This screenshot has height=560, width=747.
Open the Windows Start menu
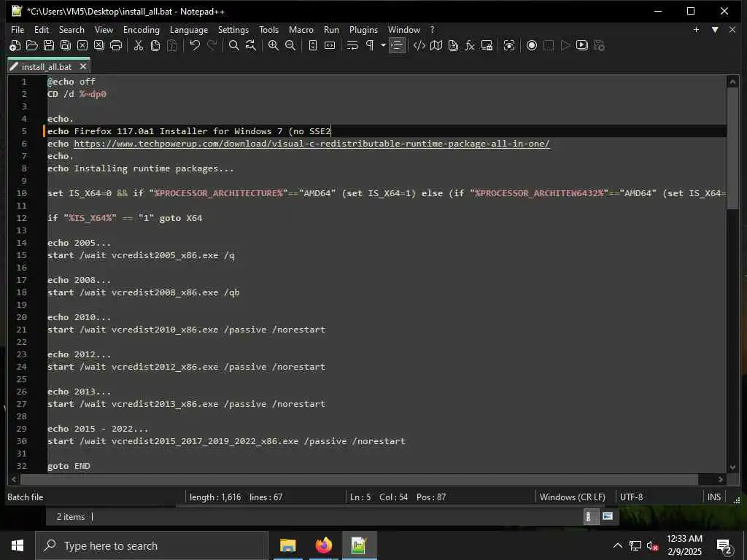tap(18, 545)
